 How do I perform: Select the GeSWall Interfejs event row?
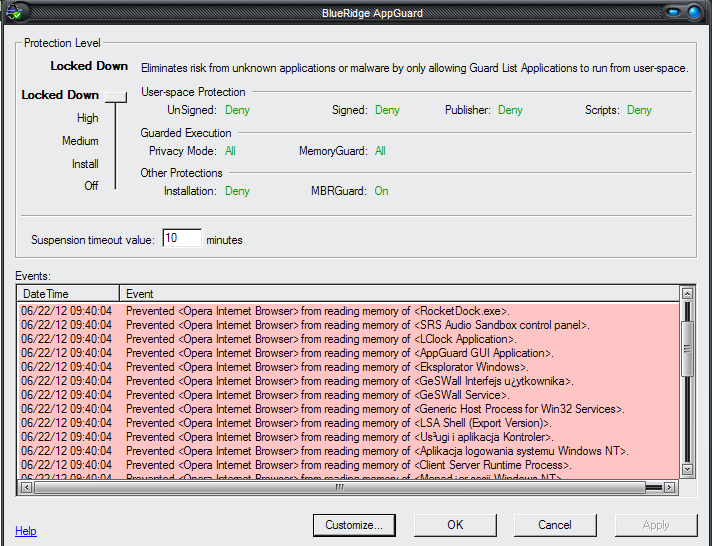point(348,381)
